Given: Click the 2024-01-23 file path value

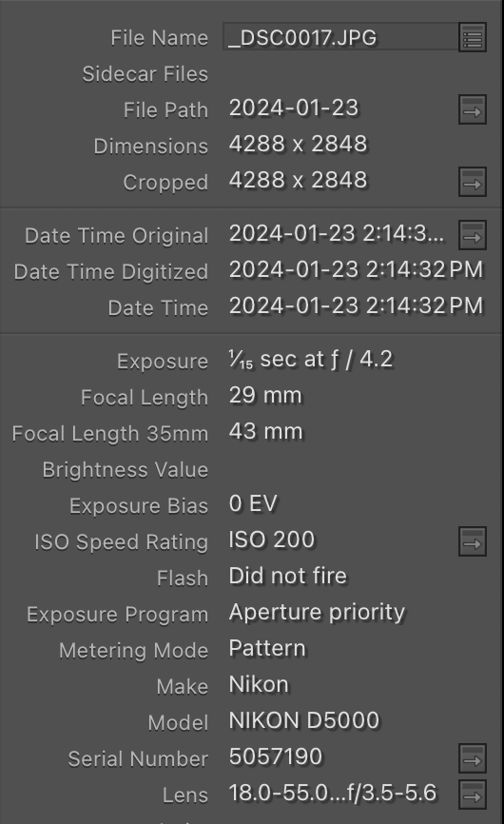Looking at the screenshot, I should (x=294, y=108).
